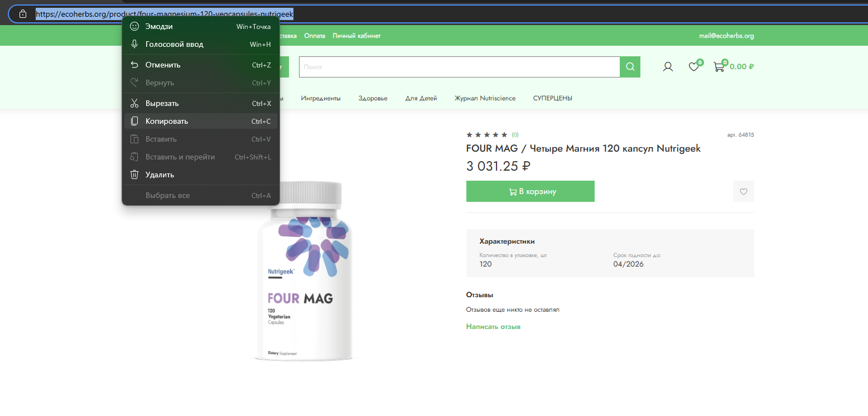Open the СУПЕРЦЕНЫ navigation item
This screenshot has width=868, height=416.
point(553,98)
